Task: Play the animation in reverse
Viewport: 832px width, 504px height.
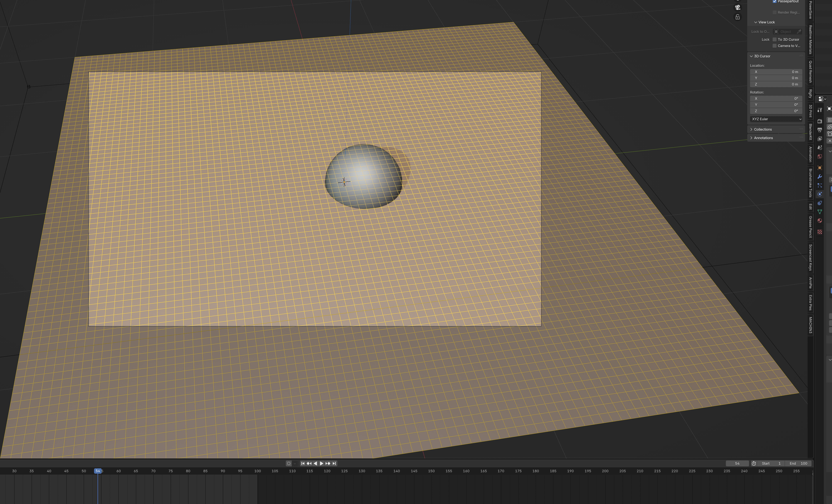Action: click(x=315, y=463)
